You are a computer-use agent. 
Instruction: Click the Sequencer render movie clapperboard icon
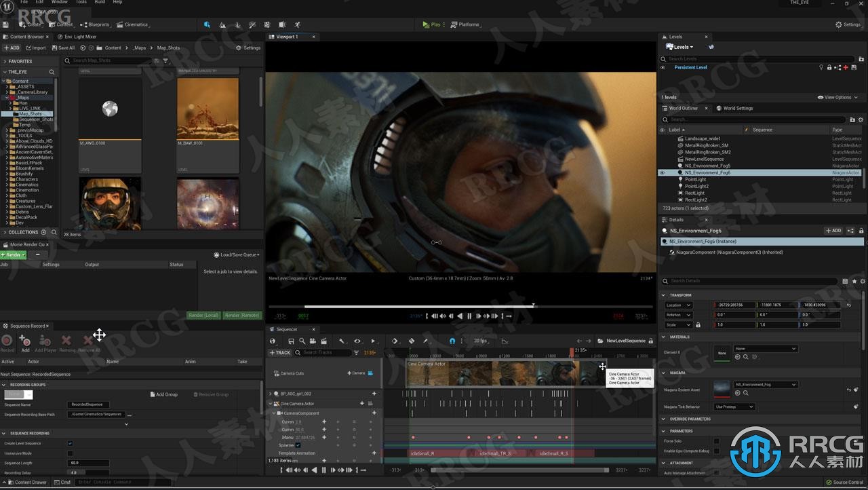click(x=323, y=341)
